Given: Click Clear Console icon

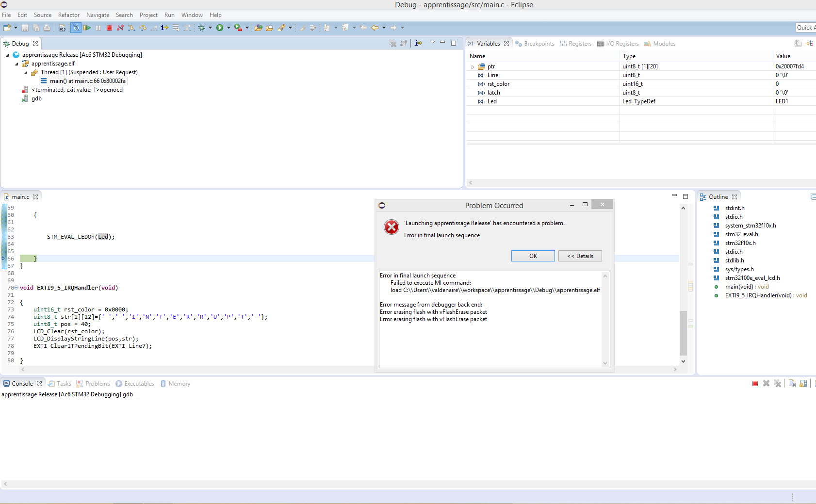Looking at the screenshot, I should [792, 384].
